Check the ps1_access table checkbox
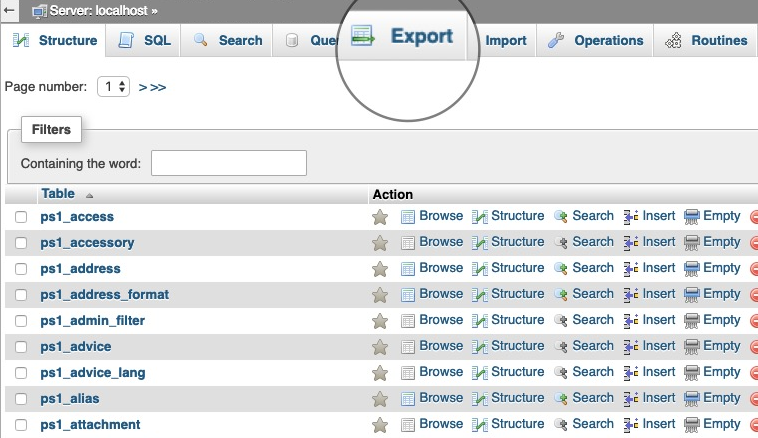The width and height of the screenshot is (758, 438). [x=21, y=217]
